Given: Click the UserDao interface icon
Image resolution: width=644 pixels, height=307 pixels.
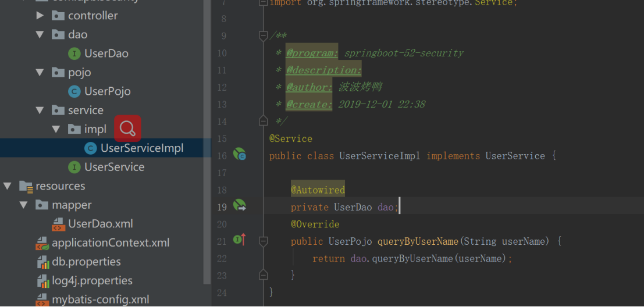Looking at the screenshot, I should point(74,53).
